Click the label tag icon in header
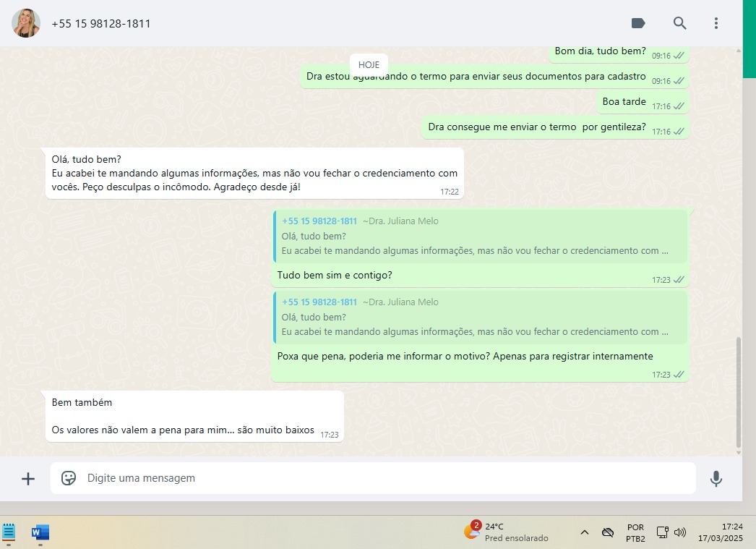This screenshot has height=549, width=756. point(638,23)
